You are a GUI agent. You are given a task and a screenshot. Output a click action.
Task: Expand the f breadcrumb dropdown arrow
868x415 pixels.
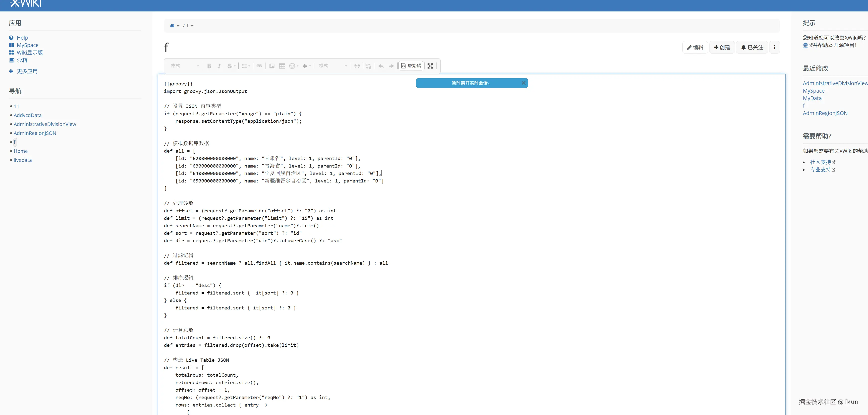coord(192,26)
